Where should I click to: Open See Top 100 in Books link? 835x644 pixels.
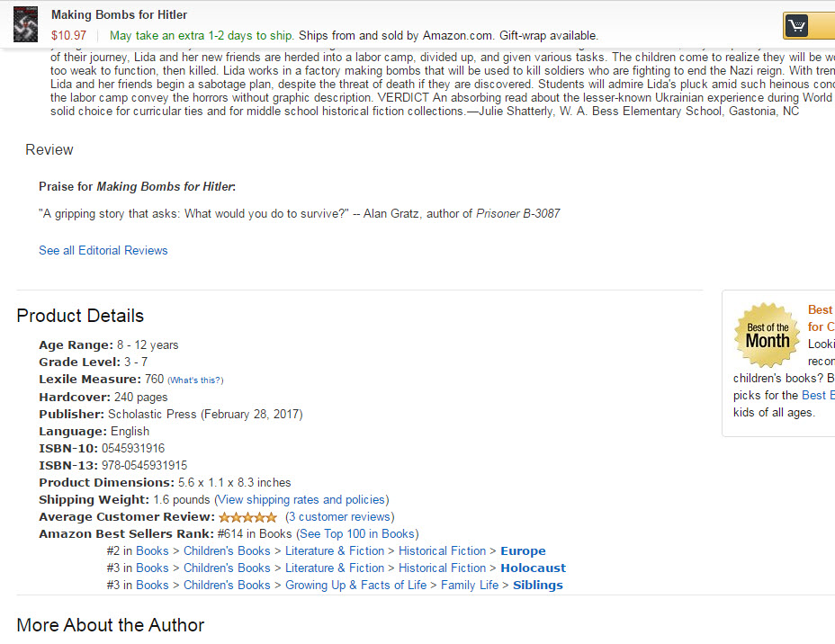[357, 534]
